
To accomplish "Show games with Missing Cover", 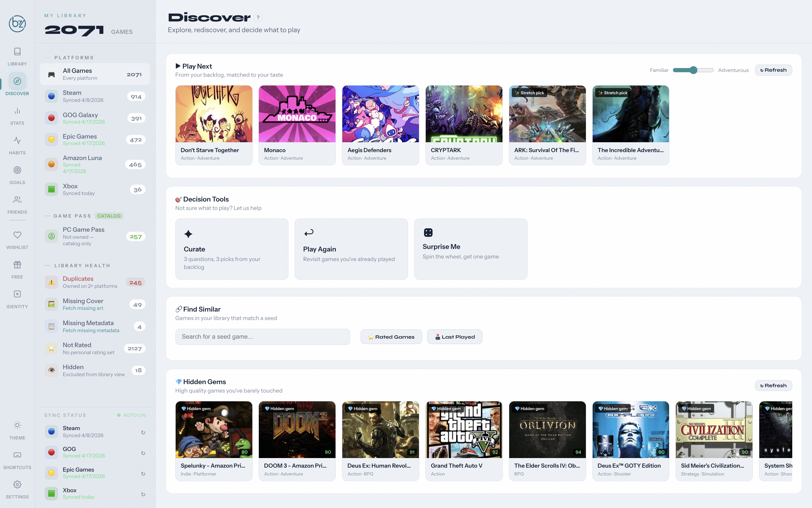I will point(95,305).
